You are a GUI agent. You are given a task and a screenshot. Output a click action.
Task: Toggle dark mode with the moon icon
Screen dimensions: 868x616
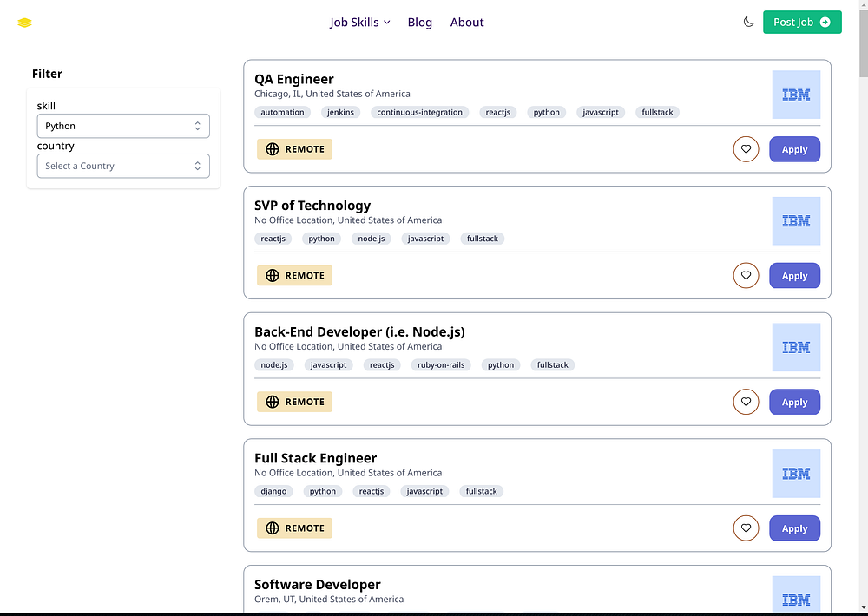[x=748, y=22]
